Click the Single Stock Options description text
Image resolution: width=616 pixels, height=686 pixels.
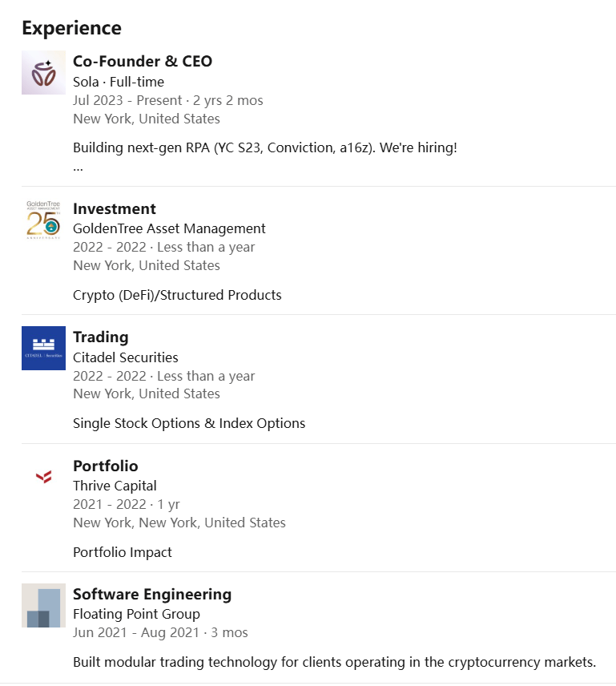(x=189, y=423)
